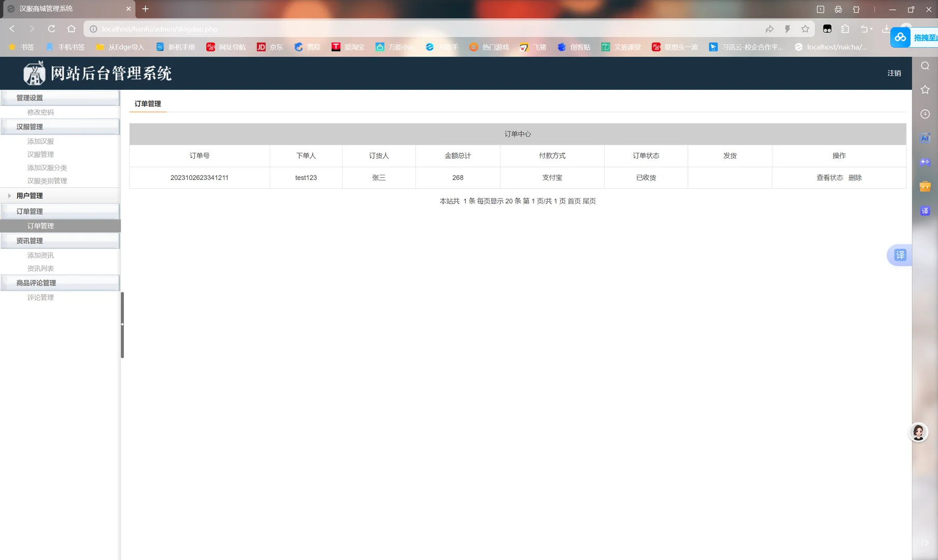Collapse the right sidebar with bottom arrow
The image size is (938, 560).
925,542
